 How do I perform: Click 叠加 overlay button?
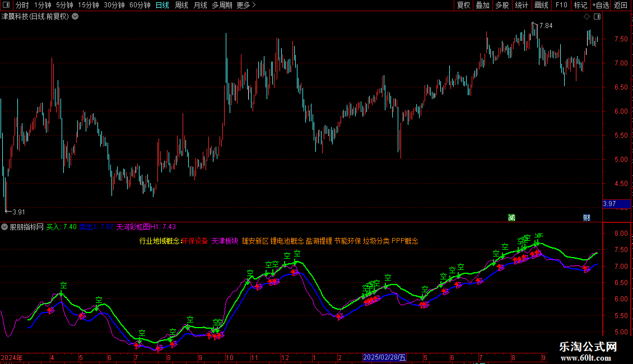tap(482, 5)
